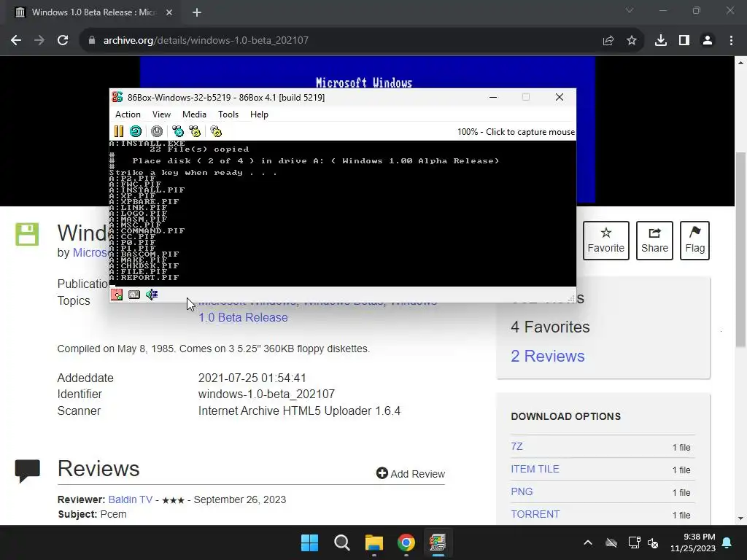The width and height of the screenshot is (747, 560).
Task: Open Windows taskbar search
Action: point(341,542)
